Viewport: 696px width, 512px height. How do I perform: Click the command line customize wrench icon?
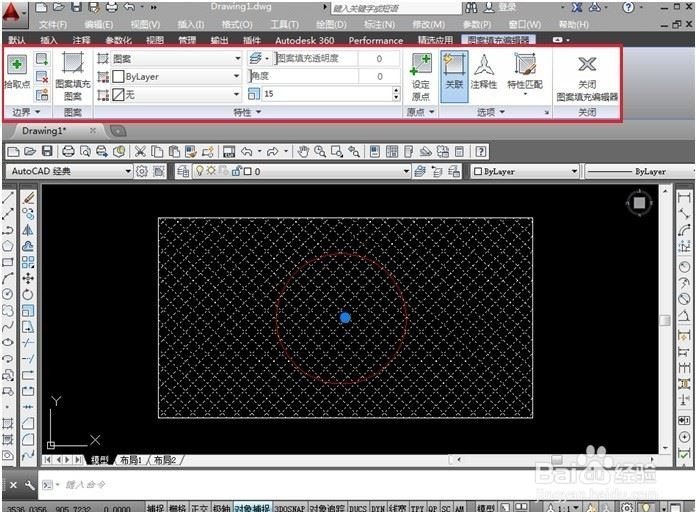30,484
